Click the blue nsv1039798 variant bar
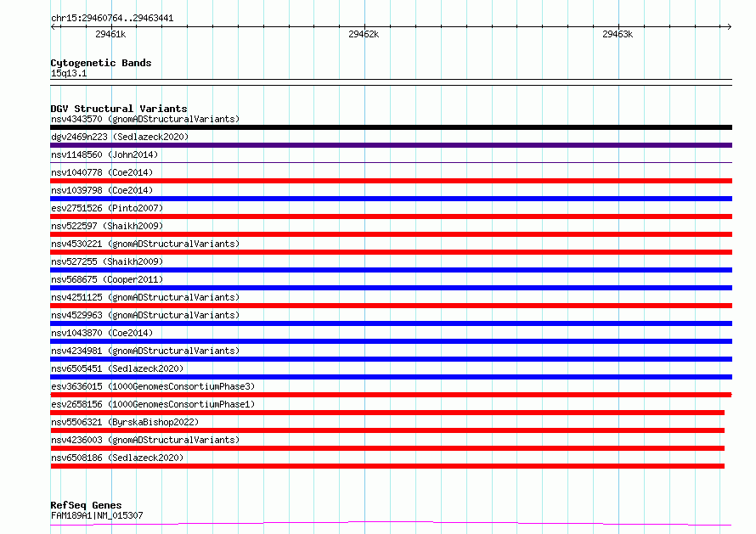 [391, 199]
